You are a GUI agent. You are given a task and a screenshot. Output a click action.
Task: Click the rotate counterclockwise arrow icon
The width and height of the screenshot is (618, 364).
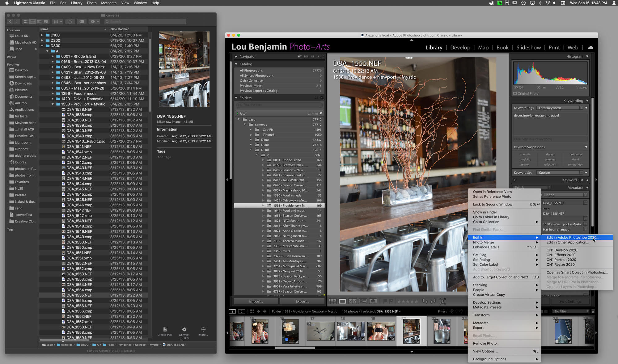(x=425, y=301)
